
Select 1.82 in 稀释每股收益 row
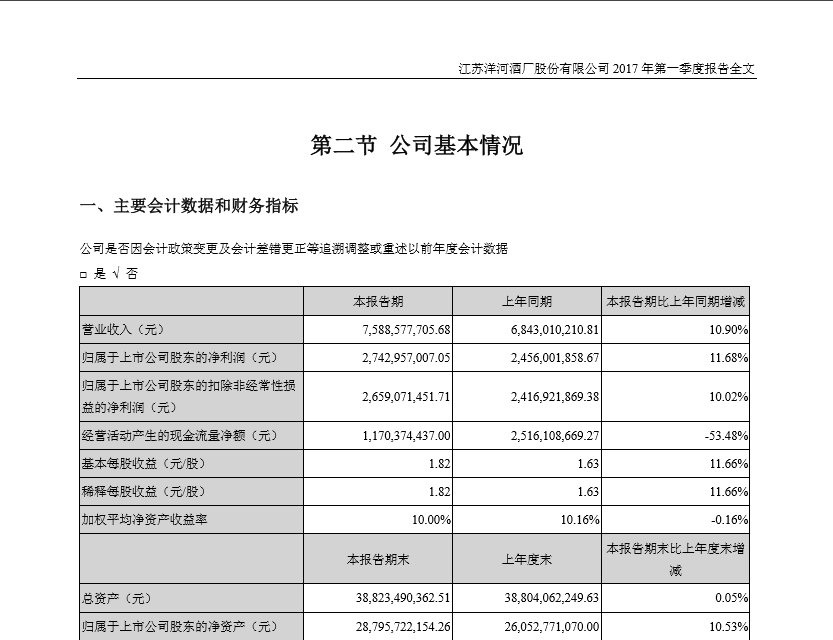click(440, 492)
